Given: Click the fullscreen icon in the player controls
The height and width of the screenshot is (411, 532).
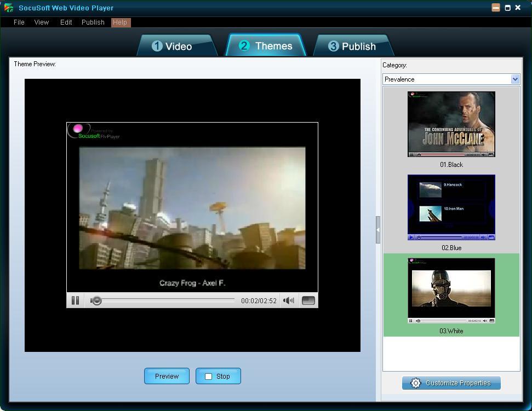Looking at the screenshot, I should 308,300.
